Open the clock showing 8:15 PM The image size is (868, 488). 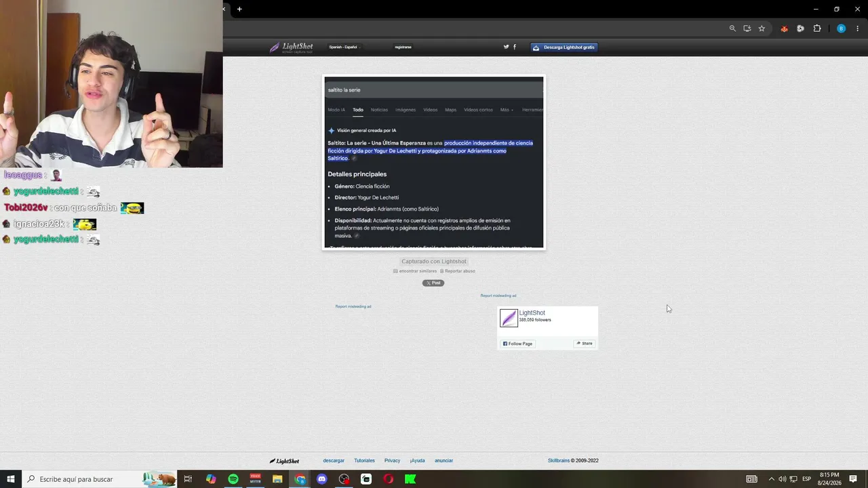pos(829,479)
